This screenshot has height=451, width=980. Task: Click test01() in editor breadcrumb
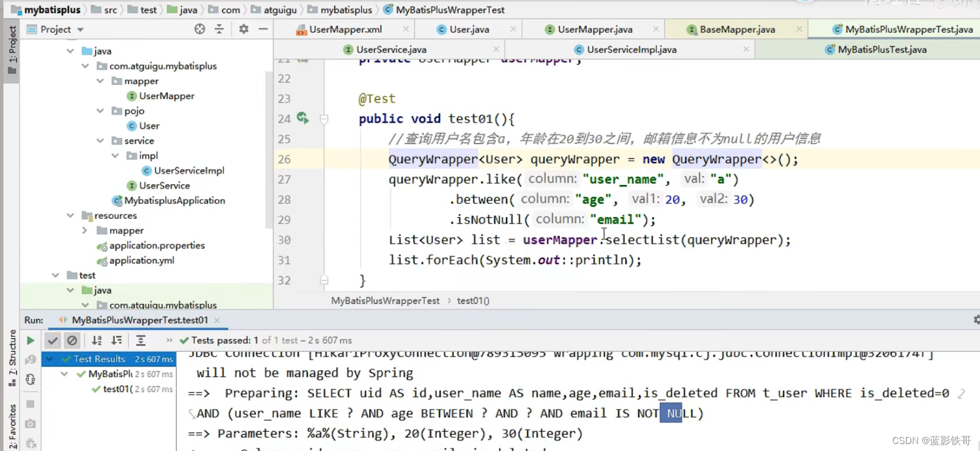pos(473,301)
